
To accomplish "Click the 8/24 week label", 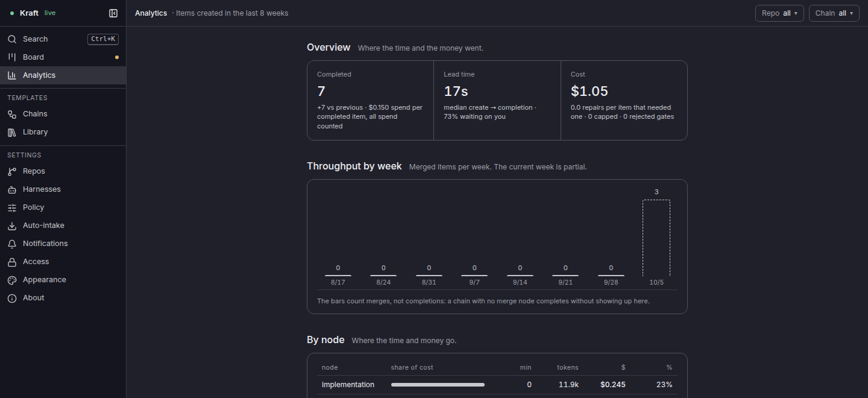I will point(383,282).
